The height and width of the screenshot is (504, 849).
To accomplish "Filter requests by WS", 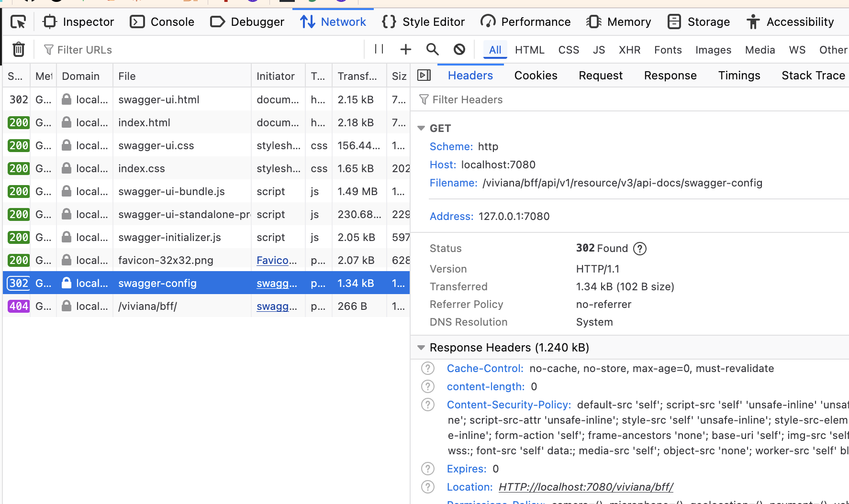I will [x=797, y=50].
